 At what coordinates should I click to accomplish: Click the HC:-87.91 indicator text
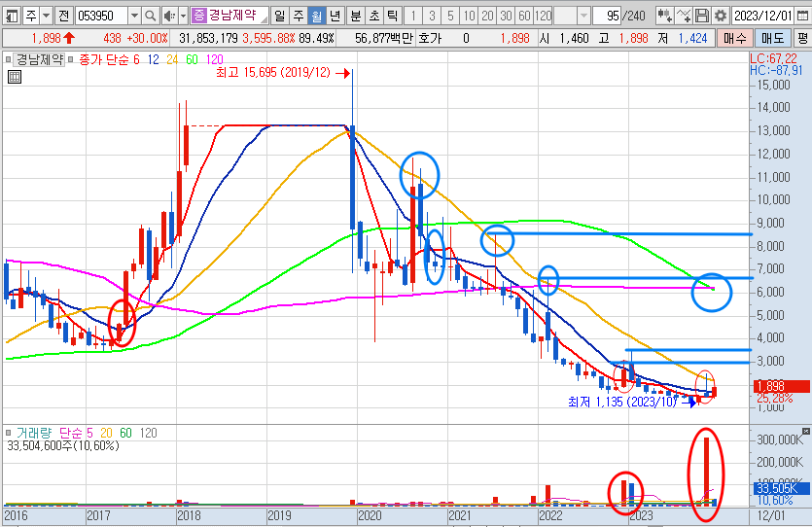[x=776, y=70]
